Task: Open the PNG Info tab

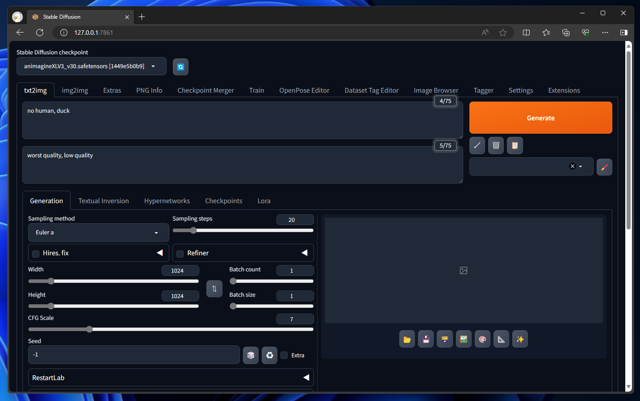Action: pos(149,90)
